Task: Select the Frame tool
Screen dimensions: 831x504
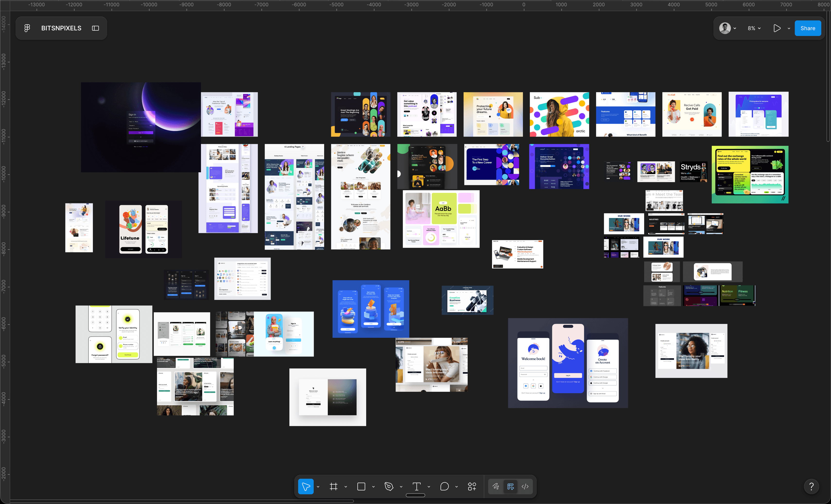Action: [x=334, y=487]
